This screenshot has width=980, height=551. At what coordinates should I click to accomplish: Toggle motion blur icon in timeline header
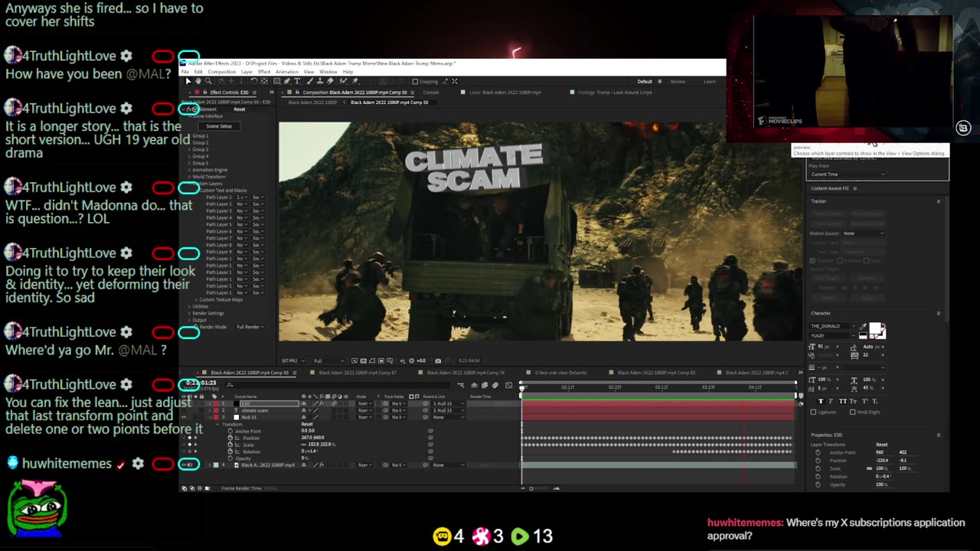point(495,385)
